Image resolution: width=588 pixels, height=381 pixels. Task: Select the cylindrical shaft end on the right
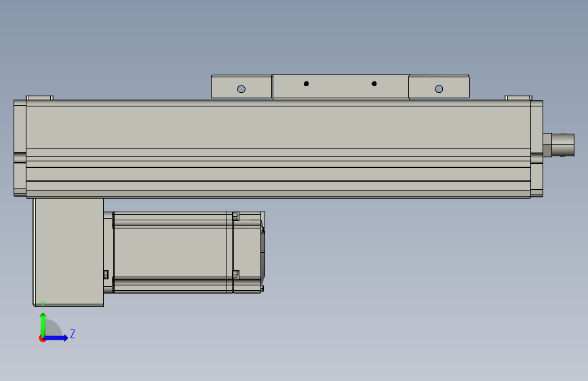point(563,145)
